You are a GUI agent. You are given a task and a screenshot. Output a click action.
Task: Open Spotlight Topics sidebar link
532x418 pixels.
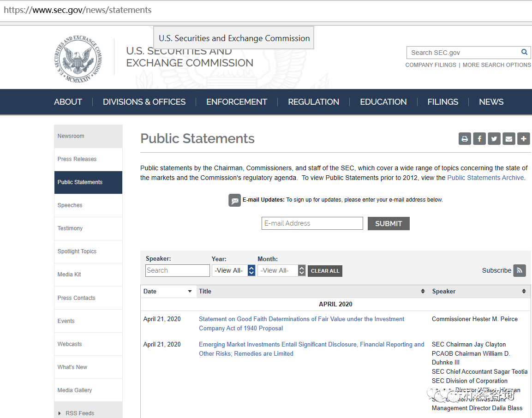(88, 251)
